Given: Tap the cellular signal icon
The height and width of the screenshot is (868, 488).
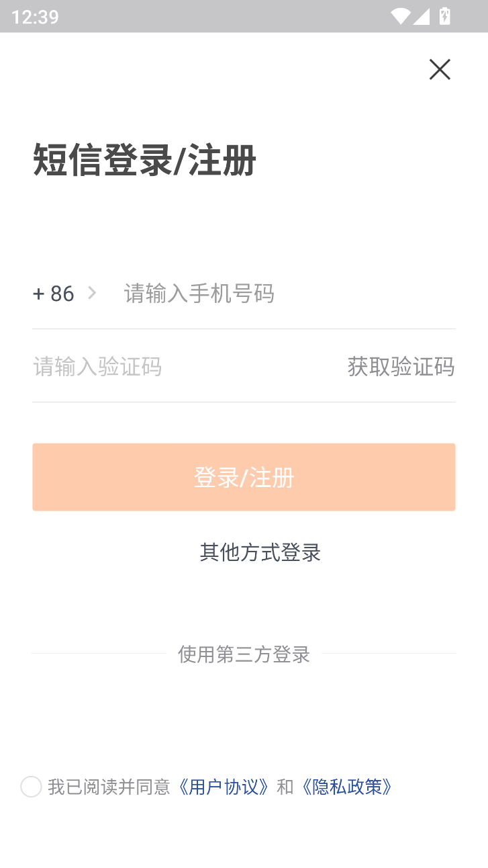Looking at the screenshot, I should pos(422,16).
